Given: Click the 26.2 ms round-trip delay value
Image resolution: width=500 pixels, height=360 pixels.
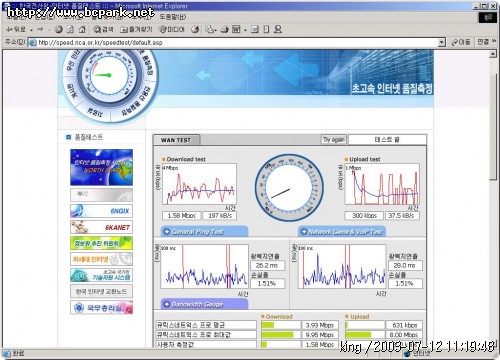Looking at the screenshot, I should [x=267, y=266].
